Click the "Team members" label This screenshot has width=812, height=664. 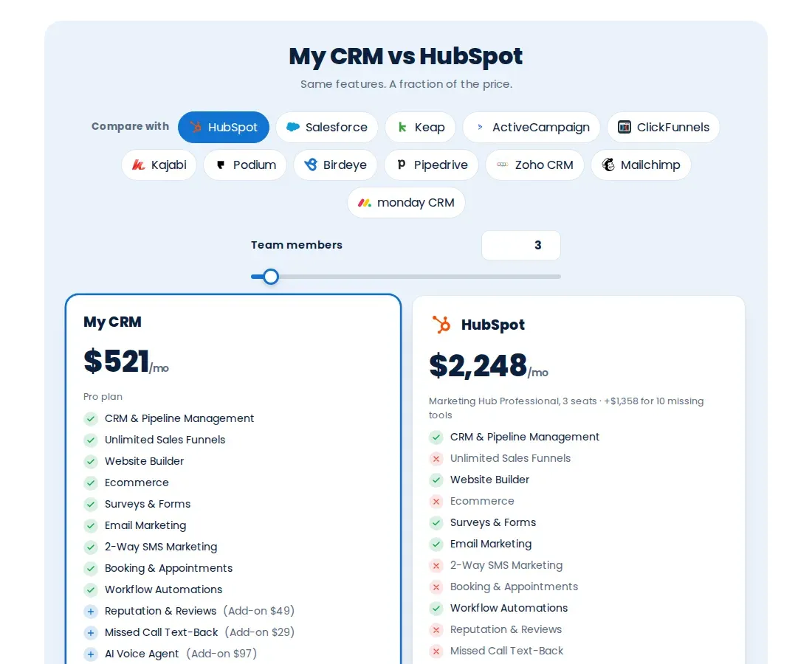point(297,246)
